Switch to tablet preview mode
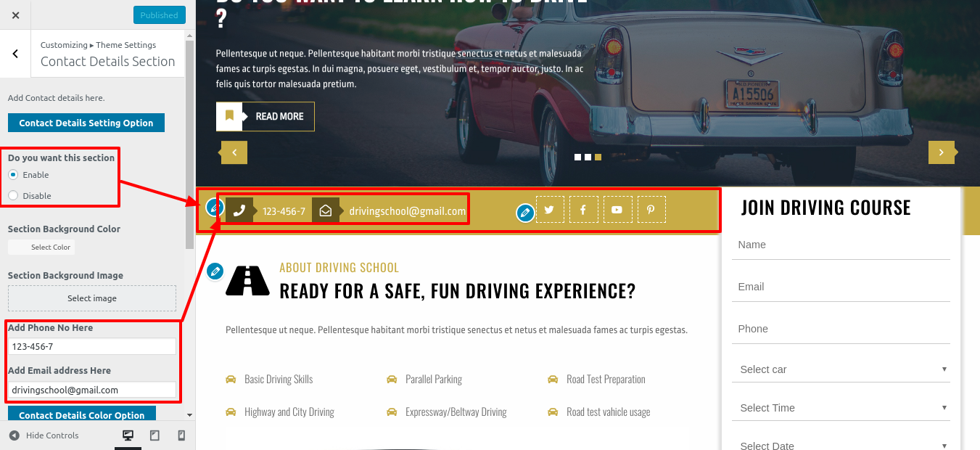 coord(155,435)
